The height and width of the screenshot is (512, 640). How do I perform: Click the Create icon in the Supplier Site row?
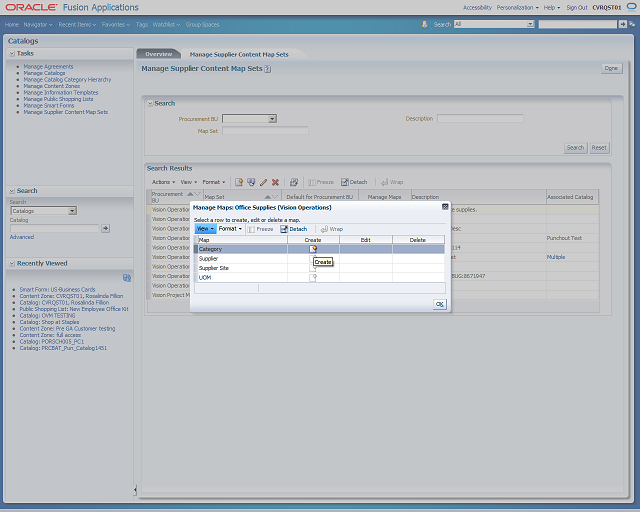click(x=313, y=268)
